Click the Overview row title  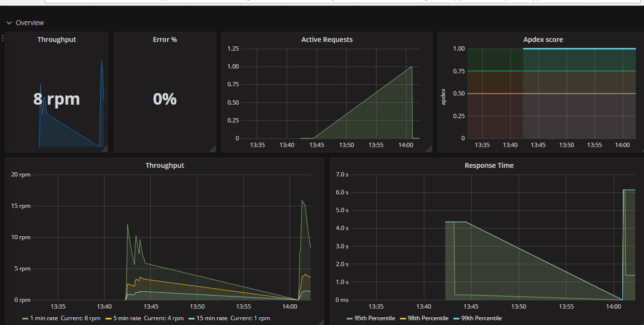[30, 23]
